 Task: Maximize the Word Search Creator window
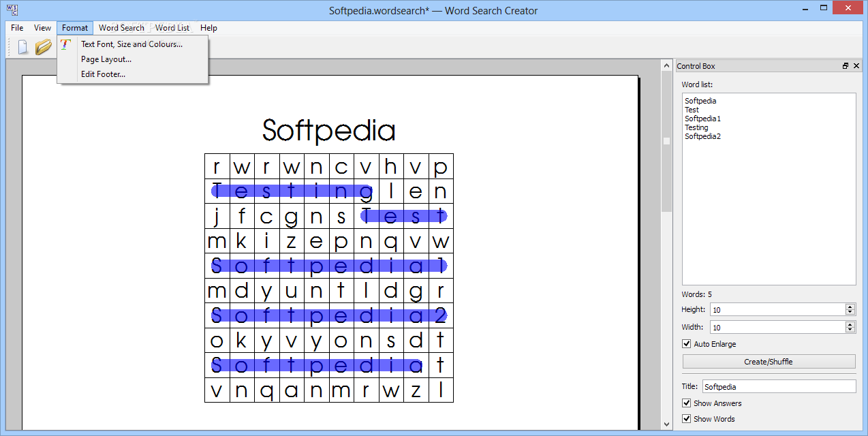tap(824, 7)
